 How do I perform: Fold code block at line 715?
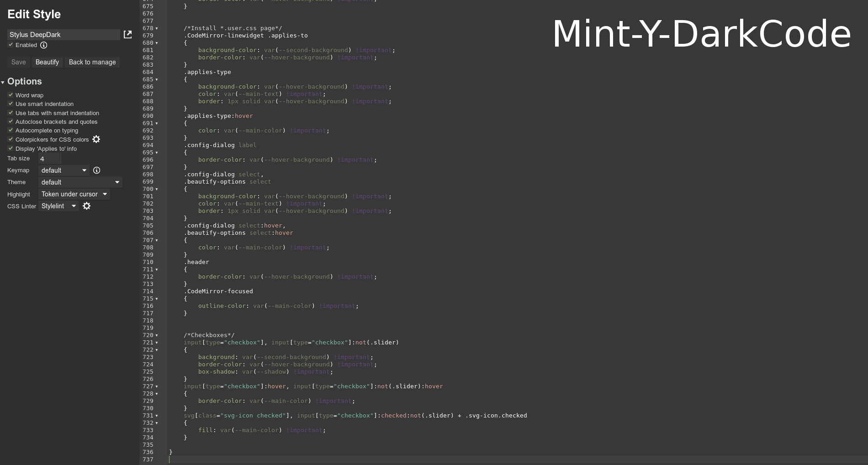(157, 299)
